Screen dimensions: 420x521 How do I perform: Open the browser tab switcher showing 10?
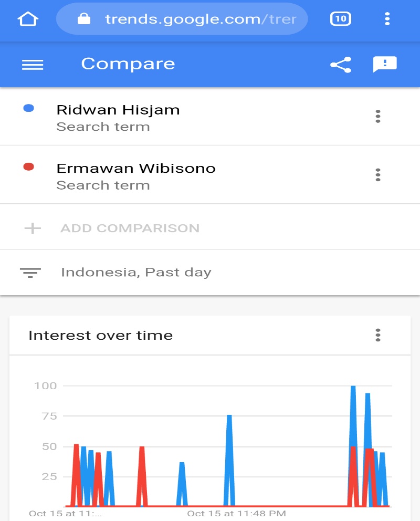(x=340, y=19)
